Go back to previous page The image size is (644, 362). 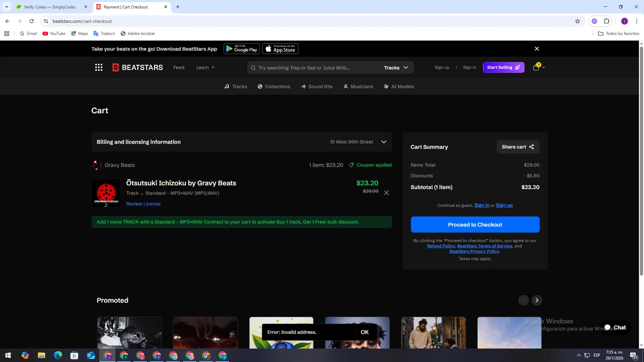(7, 21)
